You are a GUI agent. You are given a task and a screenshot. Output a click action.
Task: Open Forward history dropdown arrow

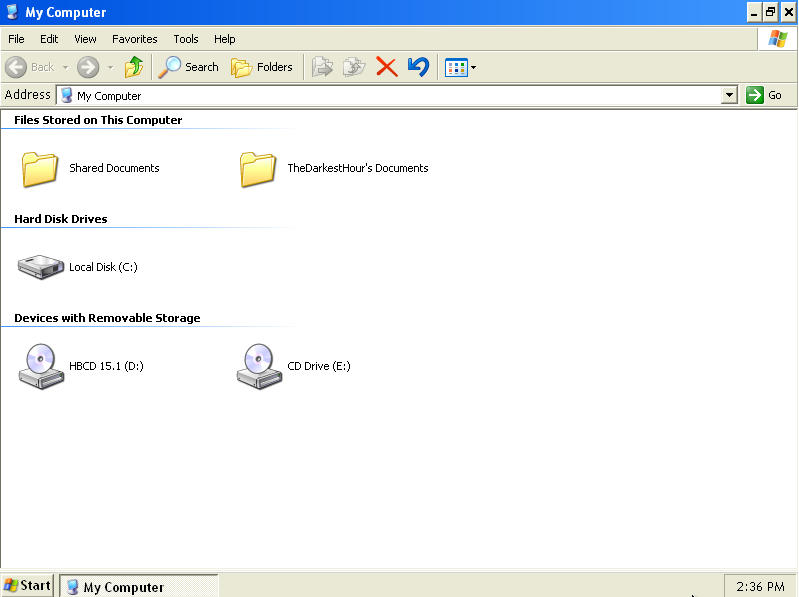(x=111, y=67)
